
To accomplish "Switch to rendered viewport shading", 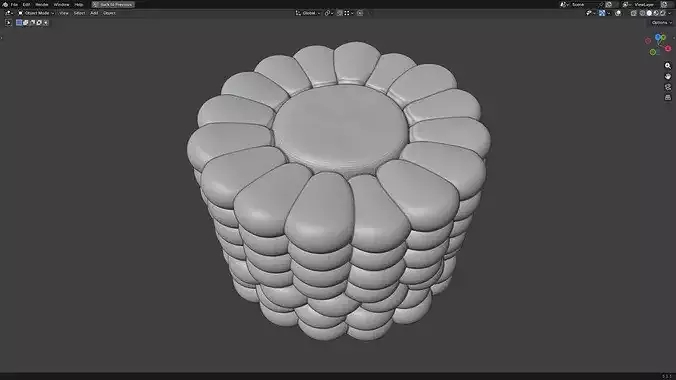I will click(663, 13).
